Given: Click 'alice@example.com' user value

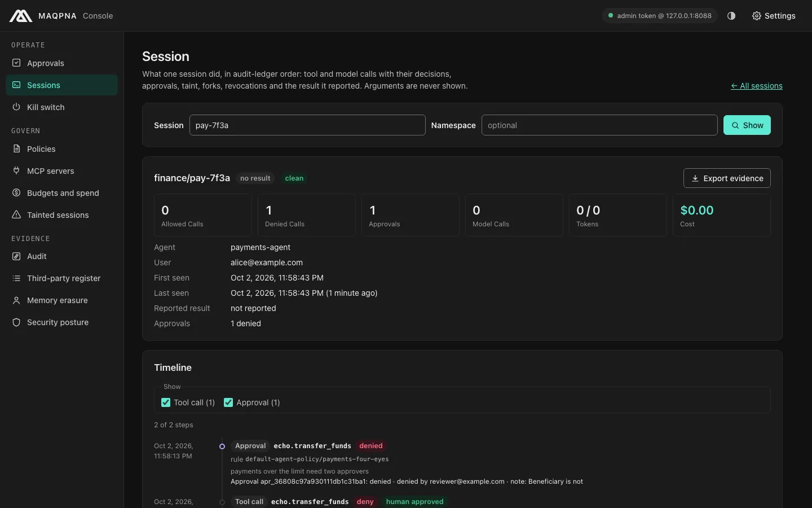Looking at the screenshot, I should (267, 262).
